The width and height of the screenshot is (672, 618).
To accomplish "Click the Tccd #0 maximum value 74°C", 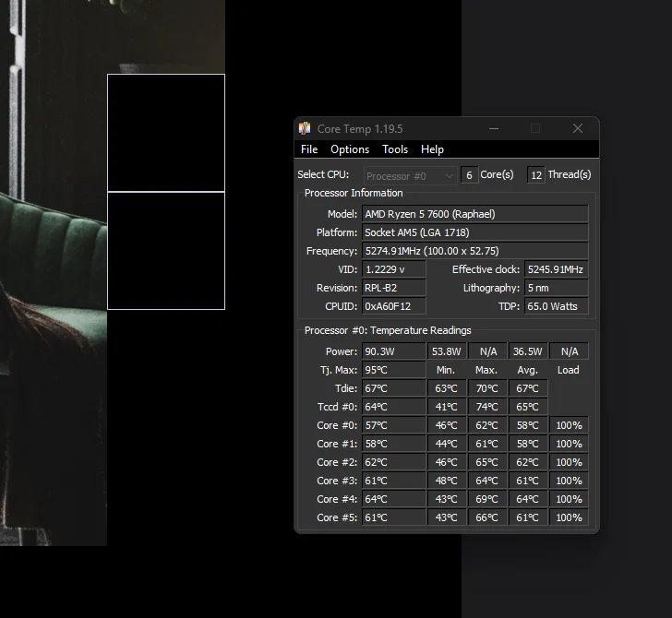I will (x=487, y=407).
